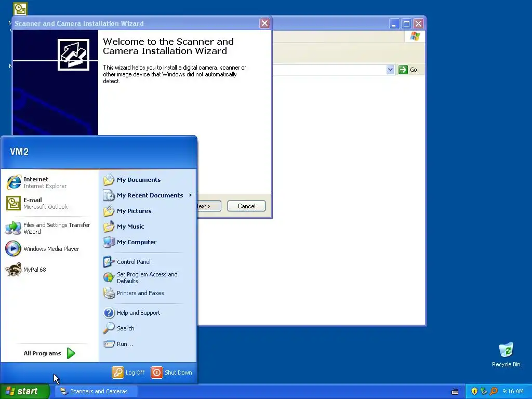
Task: Open My Pictures folder
Action: [x=148, y=211]
